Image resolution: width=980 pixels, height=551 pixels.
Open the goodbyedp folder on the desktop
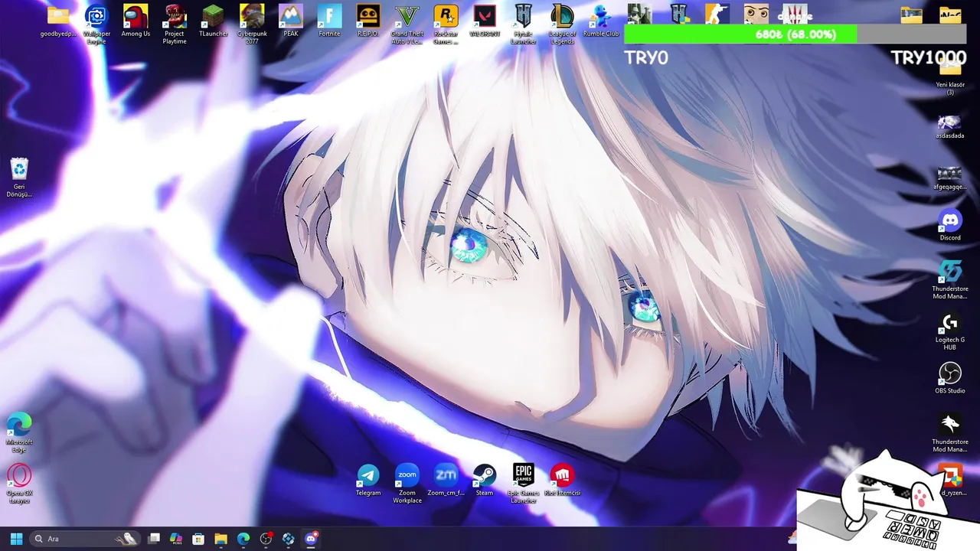click(58, 15)
